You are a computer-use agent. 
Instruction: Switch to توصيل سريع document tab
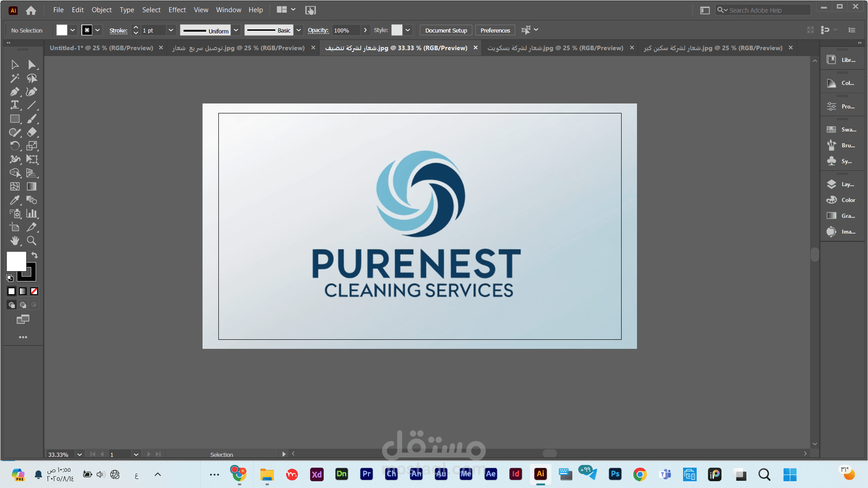pos(238,48)
